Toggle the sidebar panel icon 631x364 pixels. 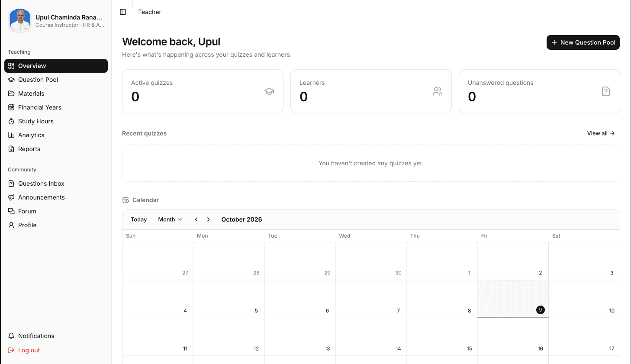123,12
